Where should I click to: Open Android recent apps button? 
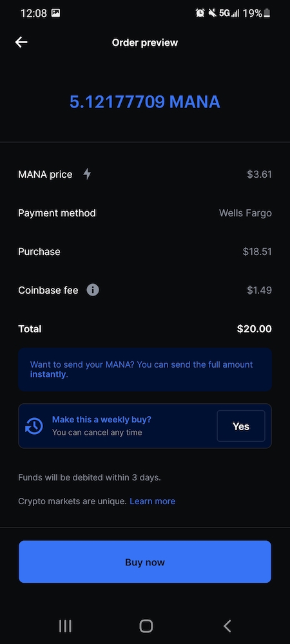point(65,626)
